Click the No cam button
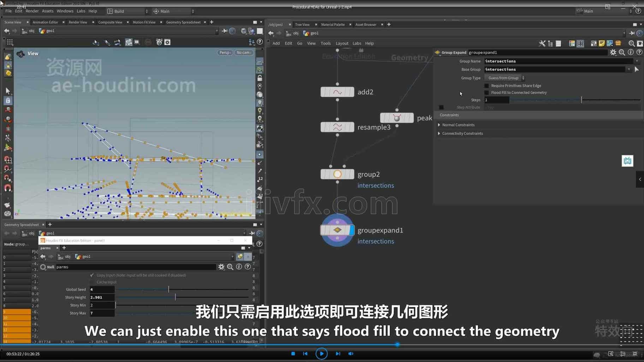644x362 pixels. pyautogui.click(x=244, y=53)
